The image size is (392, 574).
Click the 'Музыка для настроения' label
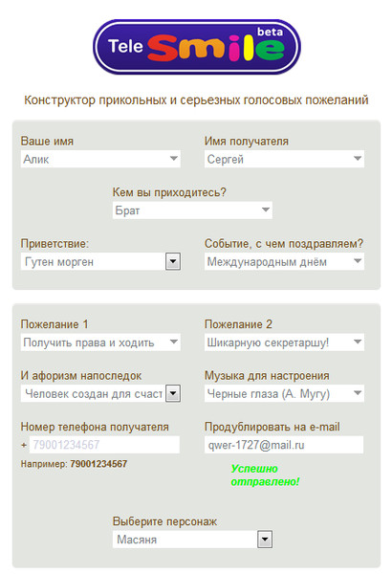[267, 376]
